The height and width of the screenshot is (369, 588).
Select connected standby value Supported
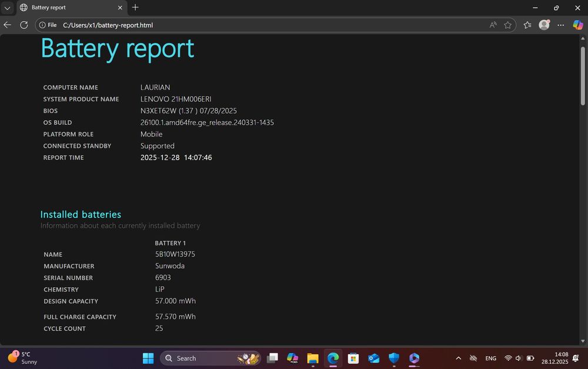tap(158, 146)
